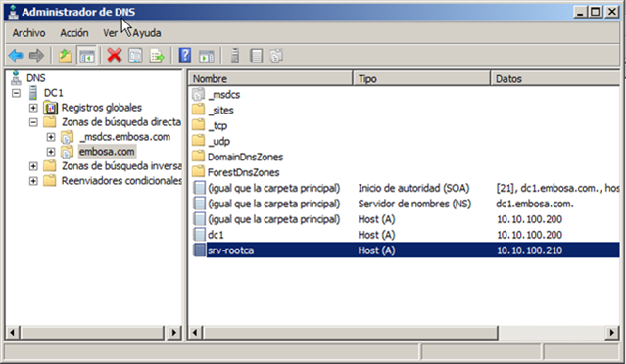Viewport: 626px width, 364px height.
Task: Sort list by the Nombre column header
Action: [x=270, y=78]
